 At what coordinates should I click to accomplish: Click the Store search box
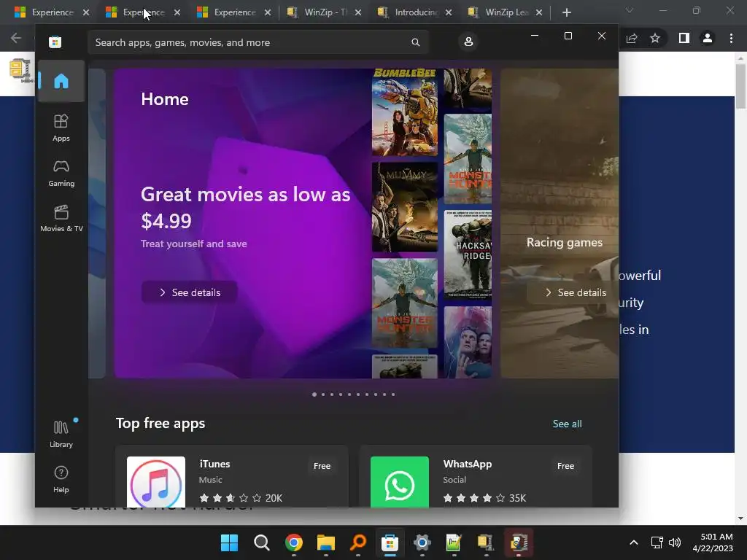(x=258, y=42)
